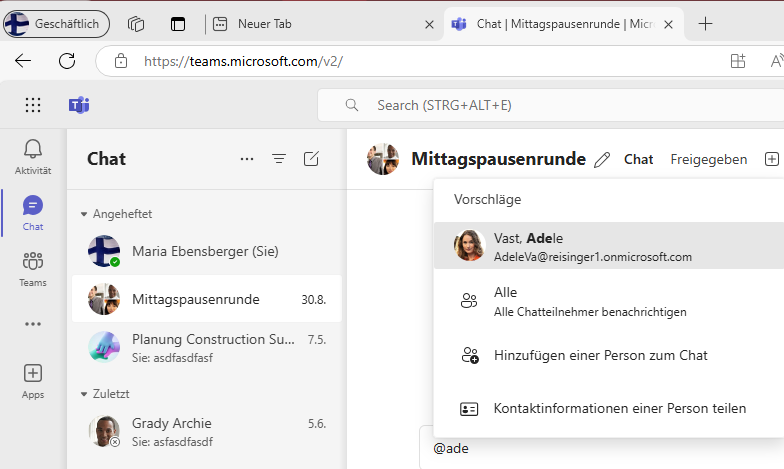
Task: Close the Neuer Tab browser tab
Action: click(x=429, y=24)
